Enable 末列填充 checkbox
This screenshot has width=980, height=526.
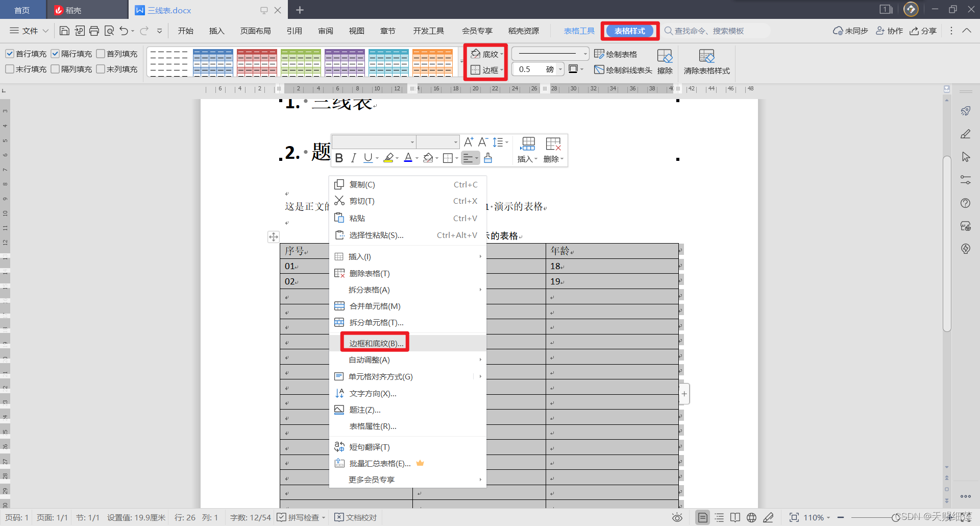point(101,69)
